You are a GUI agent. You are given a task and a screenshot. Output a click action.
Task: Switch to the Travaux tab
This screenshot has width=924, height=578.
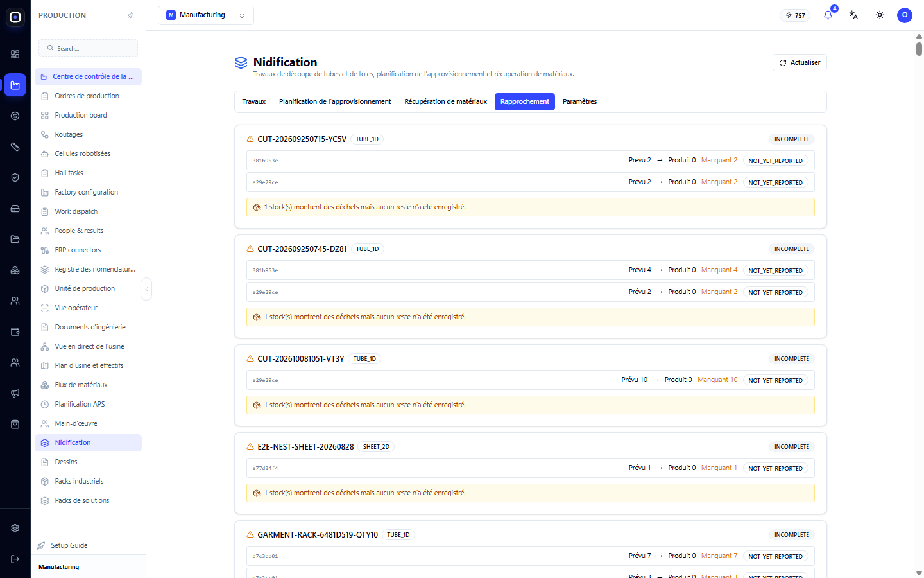click(x=254, y=101)
